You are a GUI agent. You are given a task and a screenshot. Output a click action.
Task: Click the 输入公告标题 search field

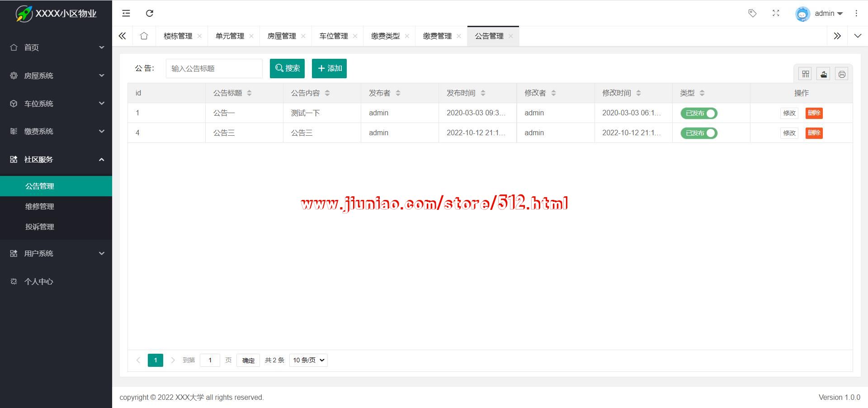(214, 68)
